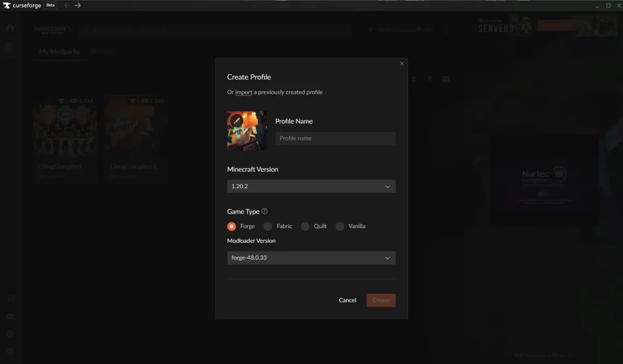Open the Home icon in left sidebar
This screenshot has width=623, height=364.
10,28
